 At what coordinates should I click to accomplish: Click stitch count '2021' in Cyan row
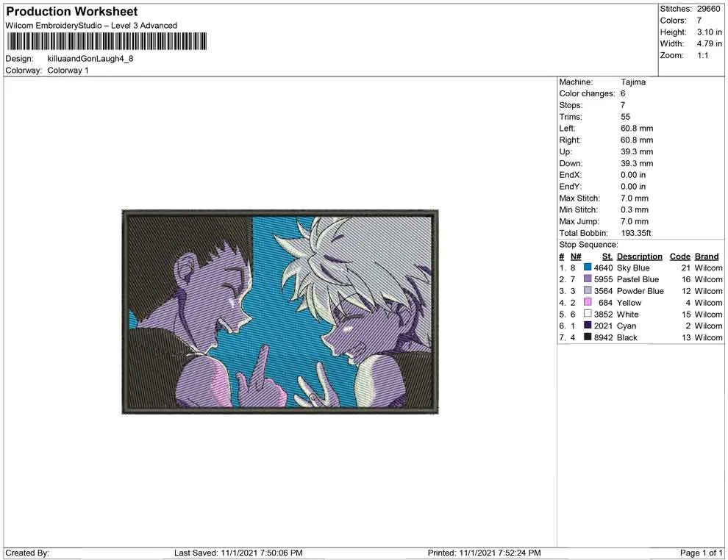(x=603, y=326)
